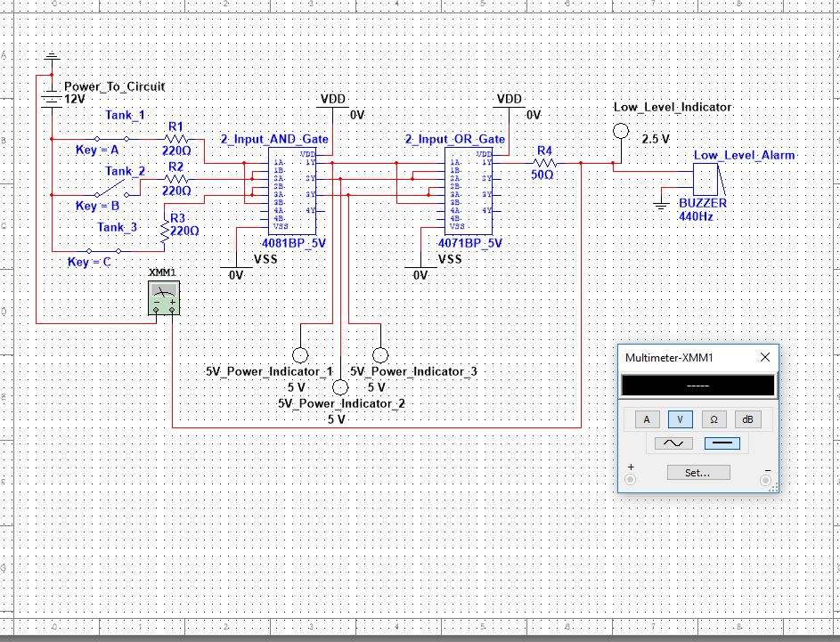This screenshot has height=642, width=840.
Task: Toggle the Tank_2 switch (Key = B)
Action: (113, 190)
